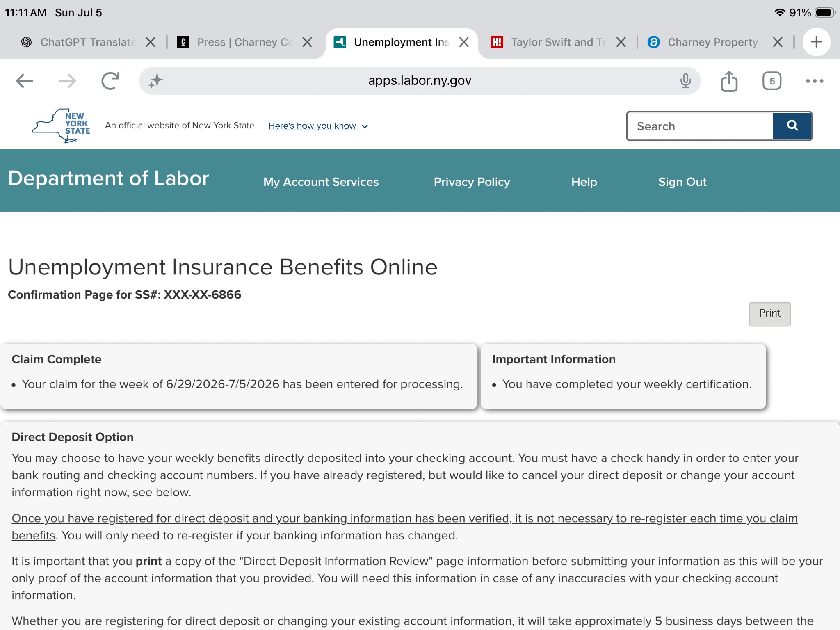Tap the browser forward arrow
This screenshot has height=630, width=840.
67,81
